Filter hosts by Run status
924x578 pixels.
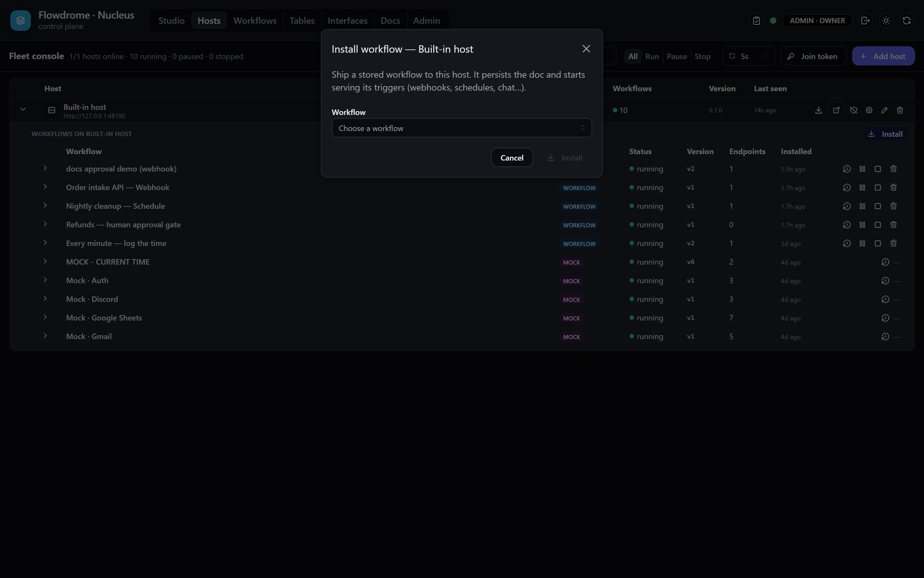click(x=652, y=56)
